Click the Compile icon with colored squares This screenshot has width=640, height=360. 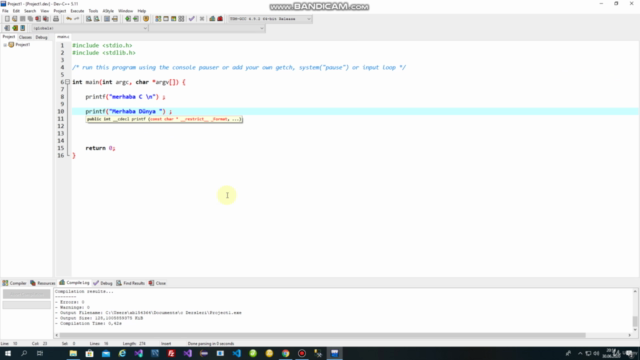tap(158, 19)
